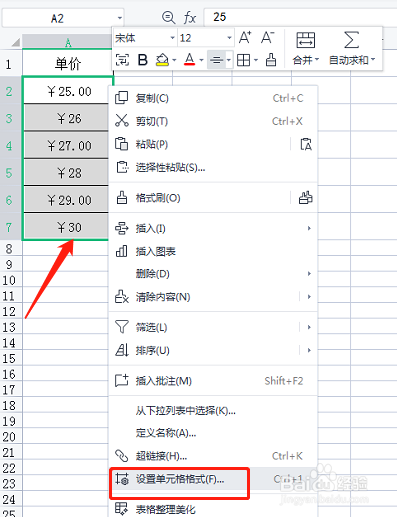This screenshot has width=397, height=517.
Task: Open the 删除(D) submenu
Action: click(213, 274)
